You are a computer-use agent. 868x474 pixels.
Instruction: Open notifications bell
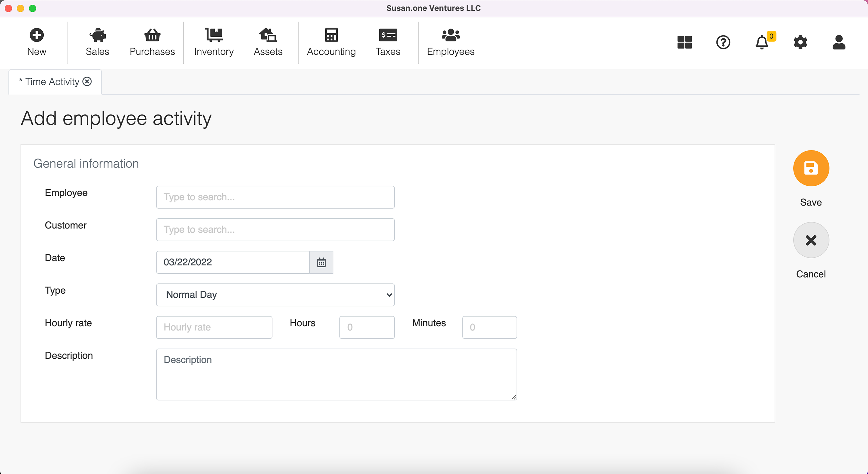coord(762,43)
